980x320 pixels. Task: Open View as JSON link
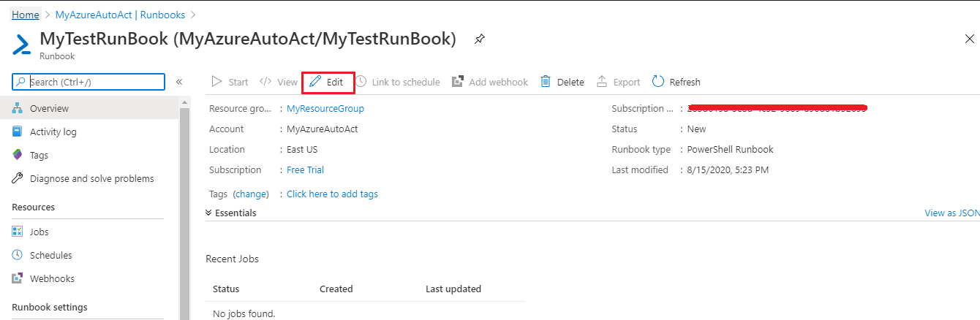951,213
